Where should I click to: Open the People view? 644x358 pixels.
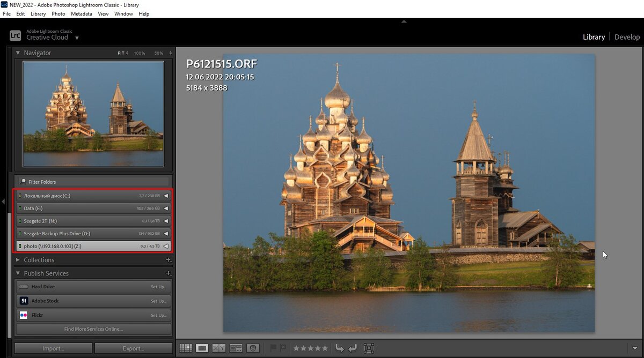252,348
